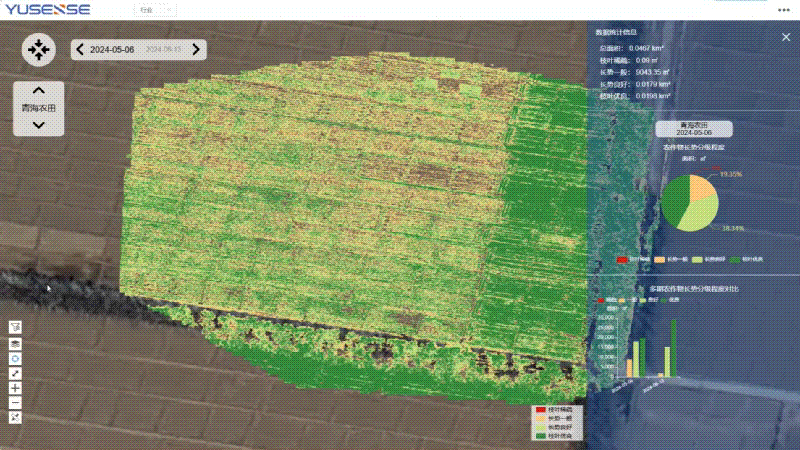
Task: Open the 行业 menu in top bar
Action: pyautogui.click(x=148, y=9)
